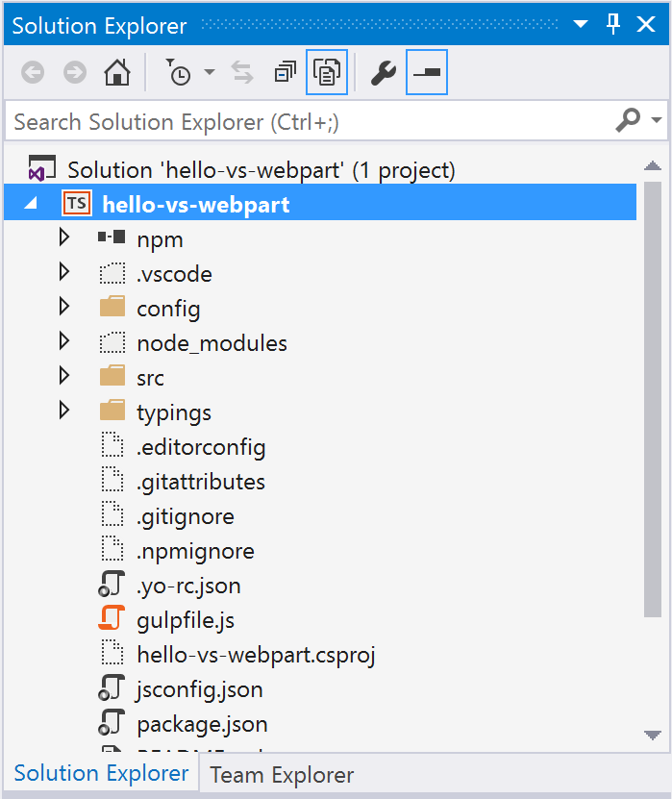Click the Back navigation arrow
This screenshot has height=799, width=672.
point(33,72)
